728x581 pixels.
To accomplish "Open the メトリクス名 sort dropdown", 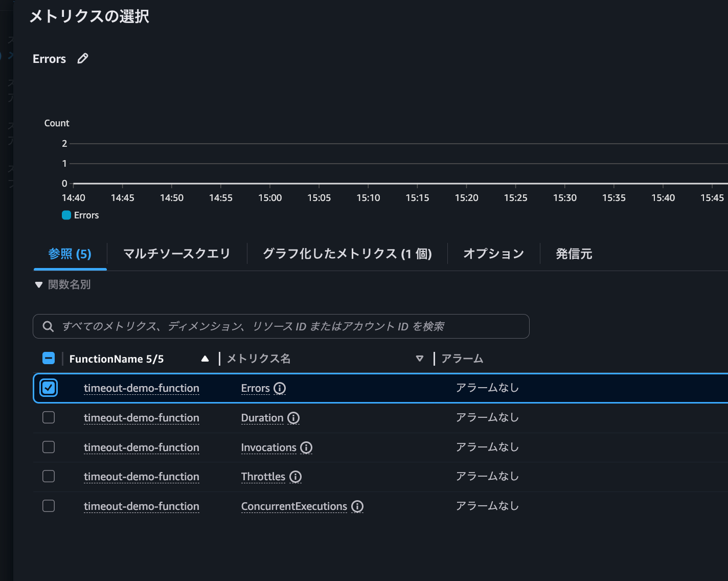I will click(419, 359).
